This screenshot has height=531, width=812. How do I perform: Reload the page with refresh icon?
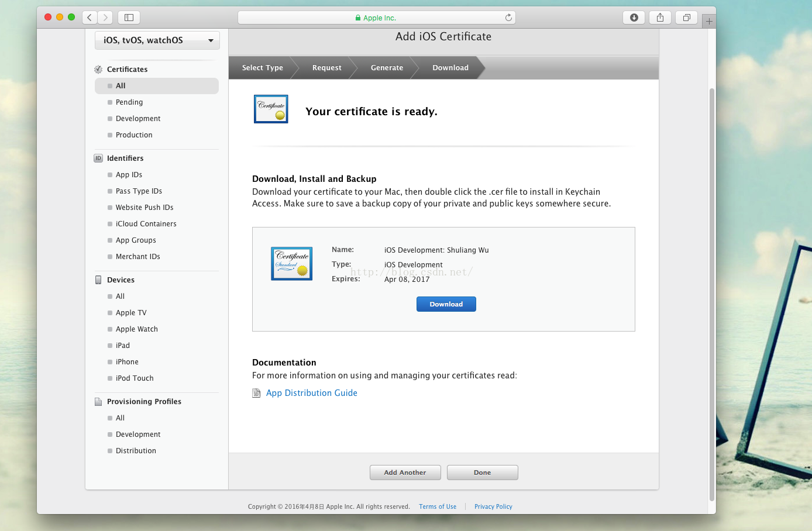click(508, 18)
